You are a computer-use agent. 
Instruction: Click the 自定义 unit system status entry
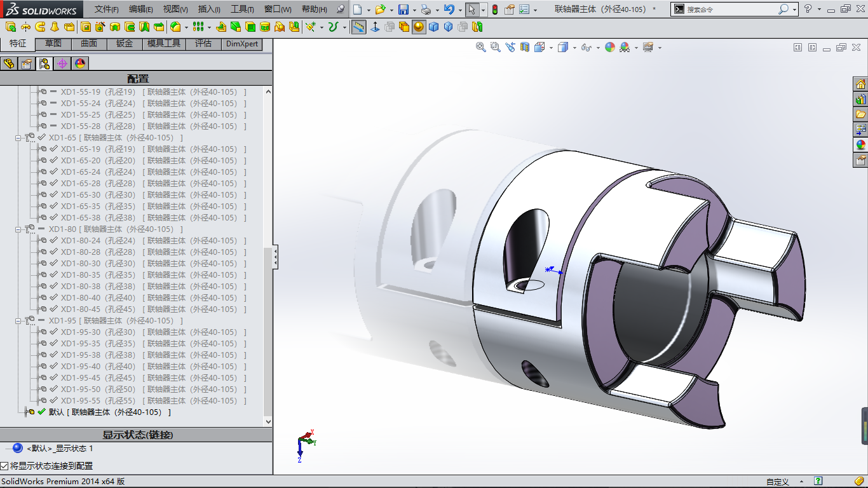tap(777, 482)
